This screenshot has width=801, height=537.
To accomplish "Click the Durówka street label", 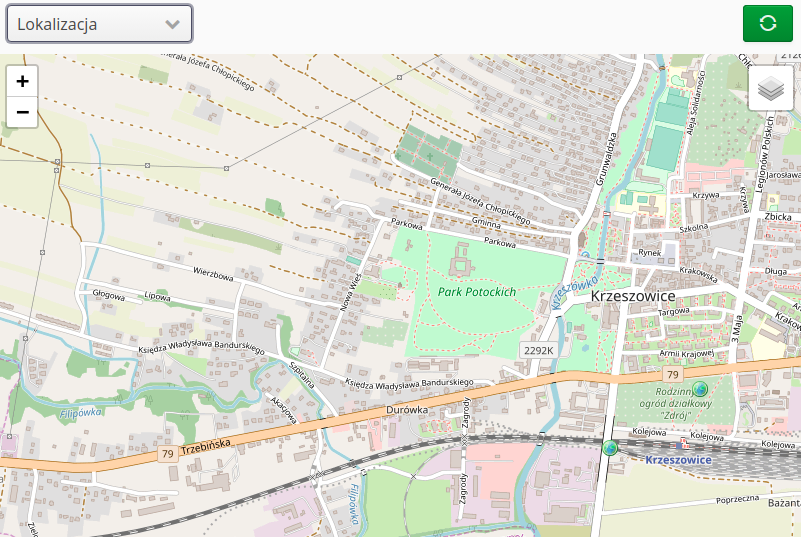I will point(407,409).
